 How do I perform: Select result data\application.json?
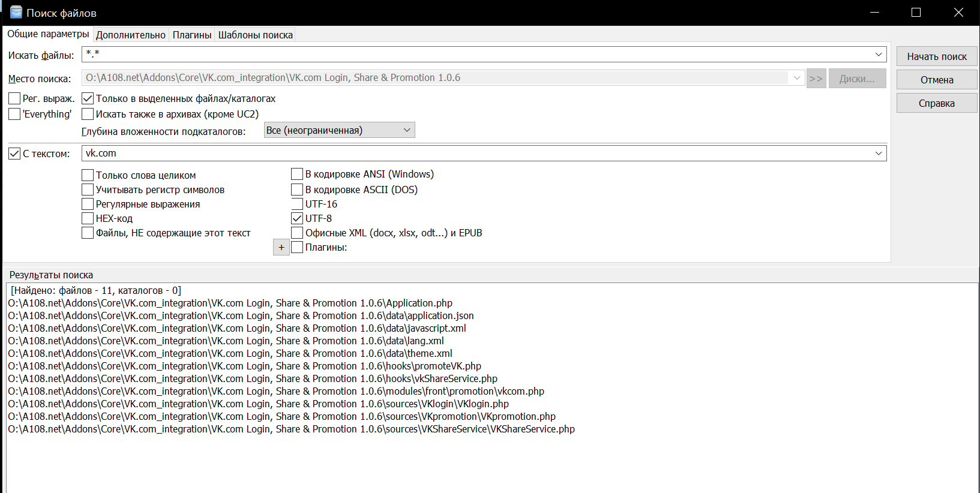(x=241, y=316)
